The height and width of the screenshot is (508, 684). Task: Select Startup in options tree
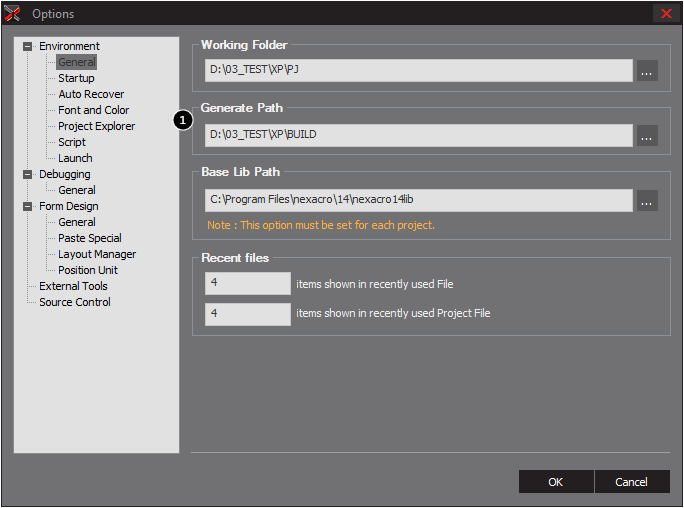point(76,78)
